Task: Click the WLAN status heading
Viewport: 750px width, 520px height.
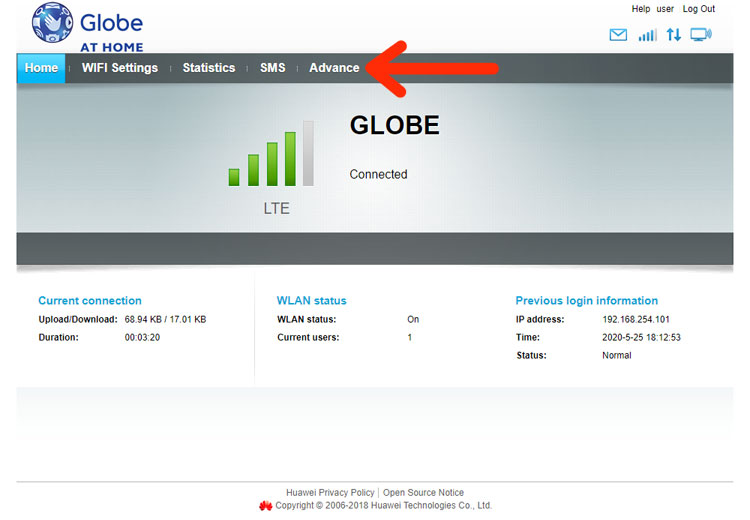Action: [311, 300]
